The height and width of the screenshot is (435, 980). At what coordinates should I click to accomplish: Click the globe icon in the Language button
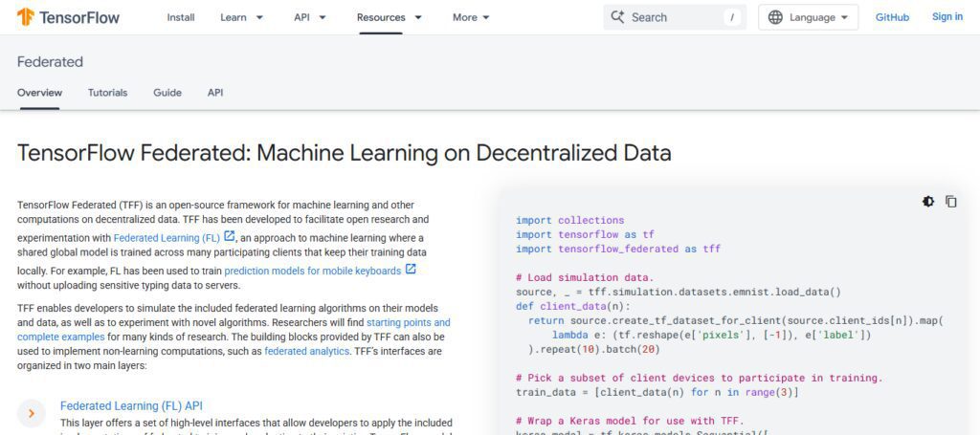[x=775, y=17]
